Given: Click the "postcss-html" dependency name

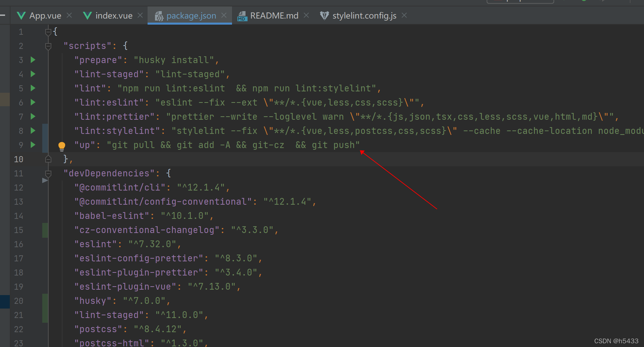Looking at the screenshot, I should [112, 343].
